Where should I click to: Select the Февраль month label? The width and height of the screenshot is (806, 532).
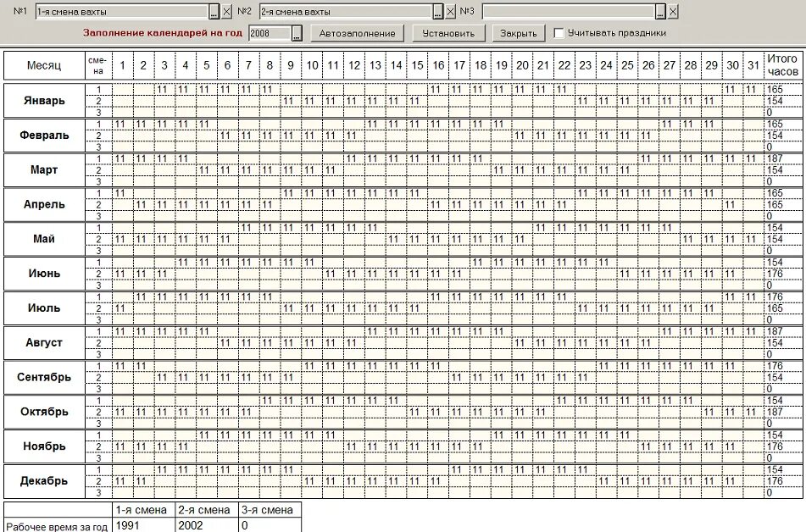pos(44,136)
